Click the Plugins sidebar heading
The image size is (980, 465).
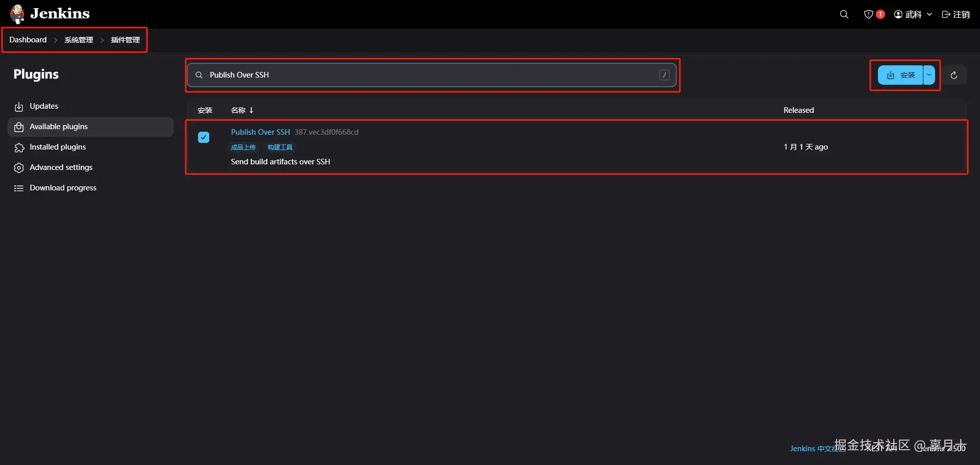pos(36,75)
